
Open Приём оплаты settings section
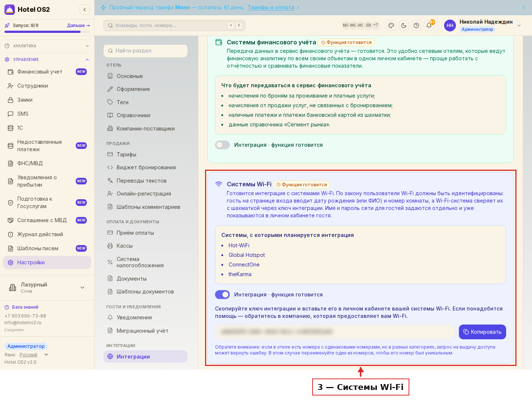pos(146,233)
